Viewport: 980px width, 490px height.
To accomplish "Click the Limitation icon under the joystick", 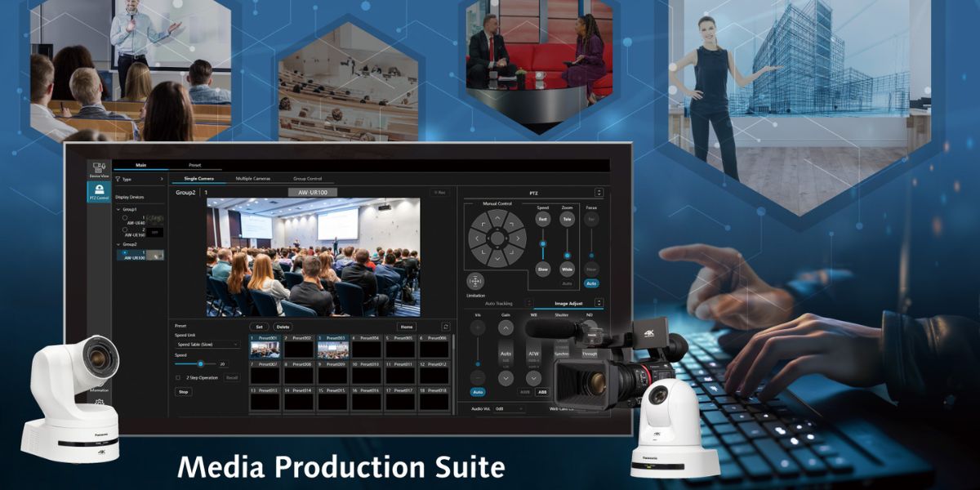I will tap(474, 283).
